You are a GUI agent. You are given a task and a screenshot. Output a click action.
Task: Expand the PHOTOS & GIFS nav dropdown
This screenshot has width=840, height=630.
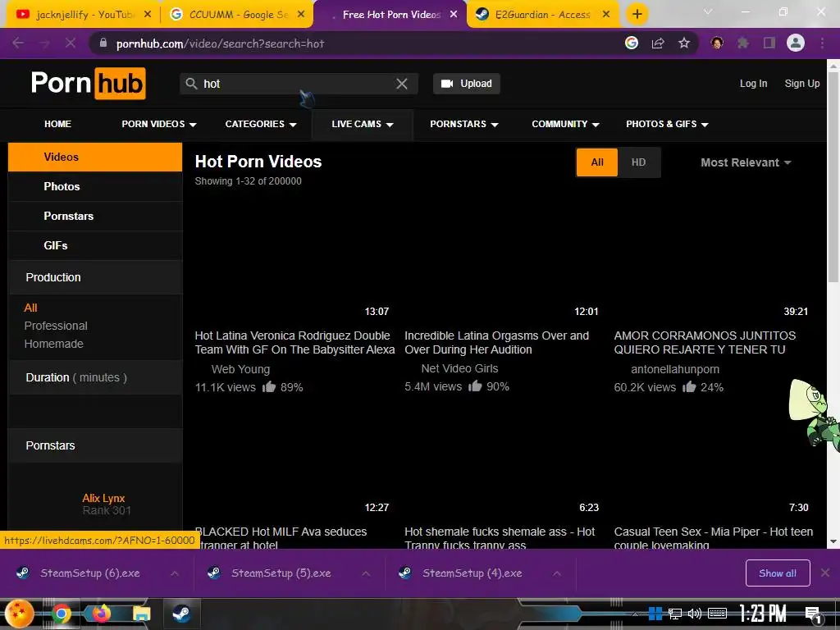667,124
